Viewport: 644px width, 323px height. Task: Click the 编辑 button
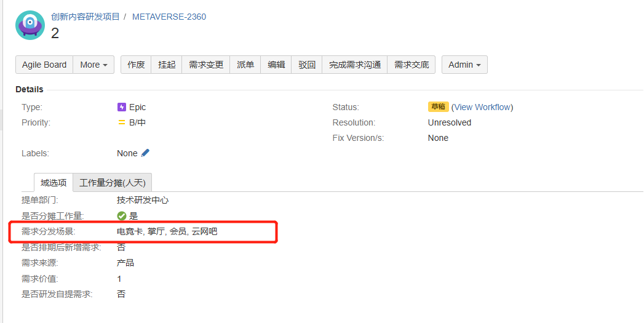tap(276, 65)
